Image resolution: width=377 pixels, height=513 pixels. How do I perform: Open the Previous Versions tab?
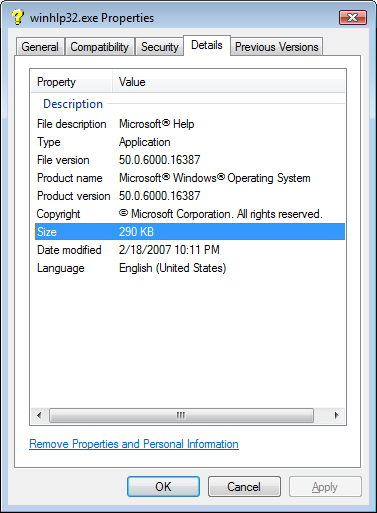pos(277,47)
